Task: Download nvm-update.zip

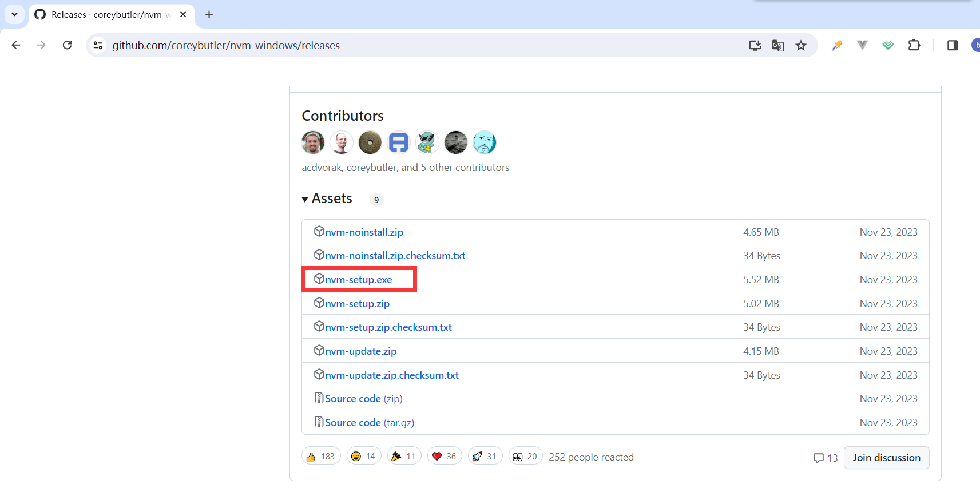Action: (361, 351)
